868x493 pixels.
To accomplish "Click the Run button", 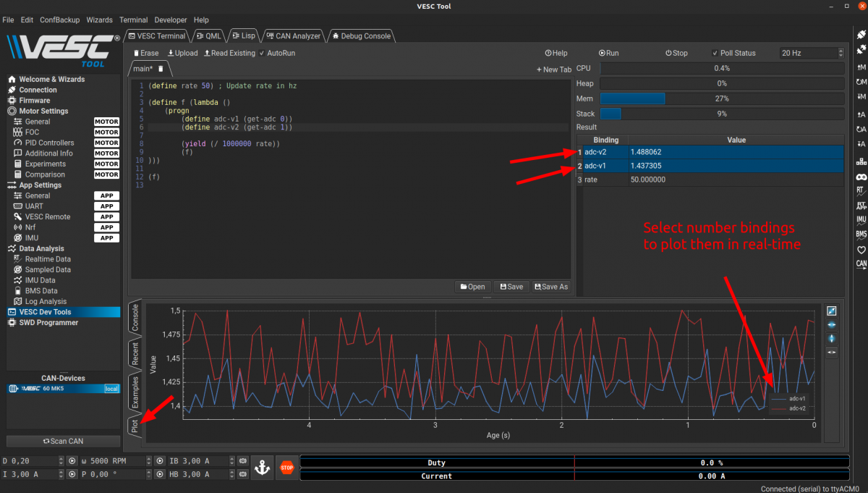I will (609, 53).
